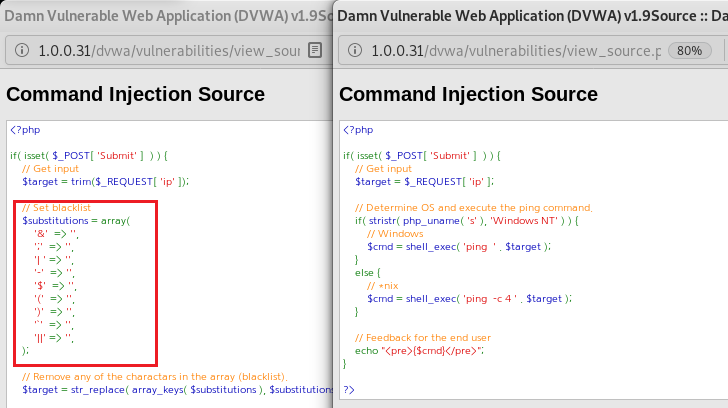Click the '$target = trim($_REQUEST' line in left window
The image size is (728, 408).
click(x=105, y=181)
